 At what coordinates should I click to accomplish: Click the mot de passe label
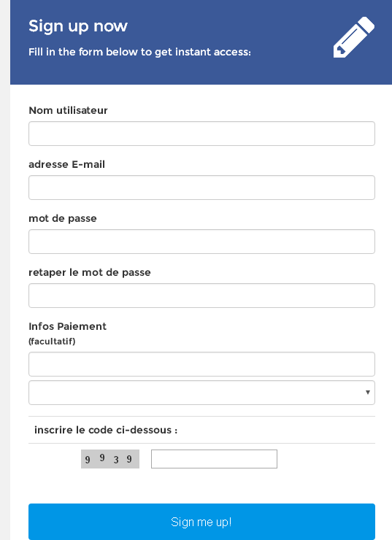tap(63, 219)
